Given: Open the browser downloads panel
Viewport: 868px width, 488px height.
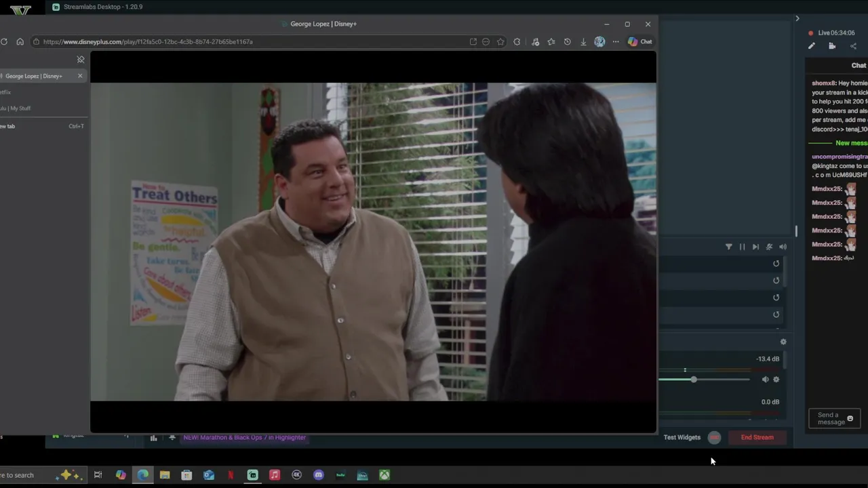Looking at the screenshot, I should [583, 41].
